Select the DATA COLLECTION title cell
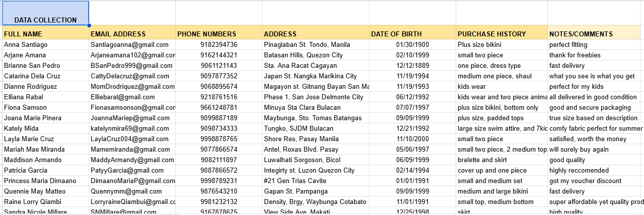 coord(45,13)
